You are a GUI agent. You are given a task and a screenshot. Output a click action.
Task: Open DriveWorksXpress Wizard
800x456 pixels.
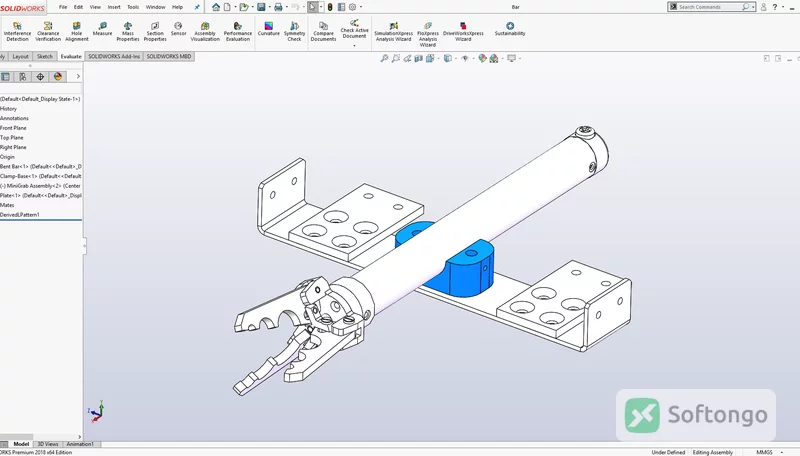463,32
